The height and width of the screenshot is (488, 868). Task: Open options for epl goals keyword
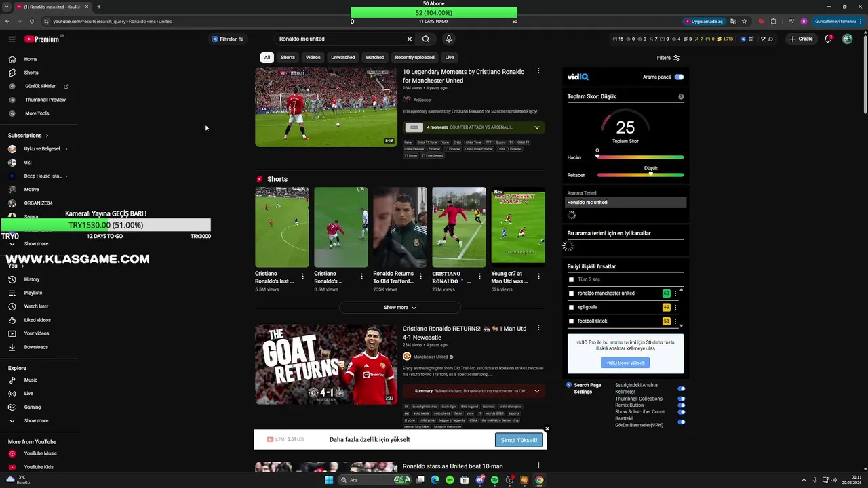(675, 307)
